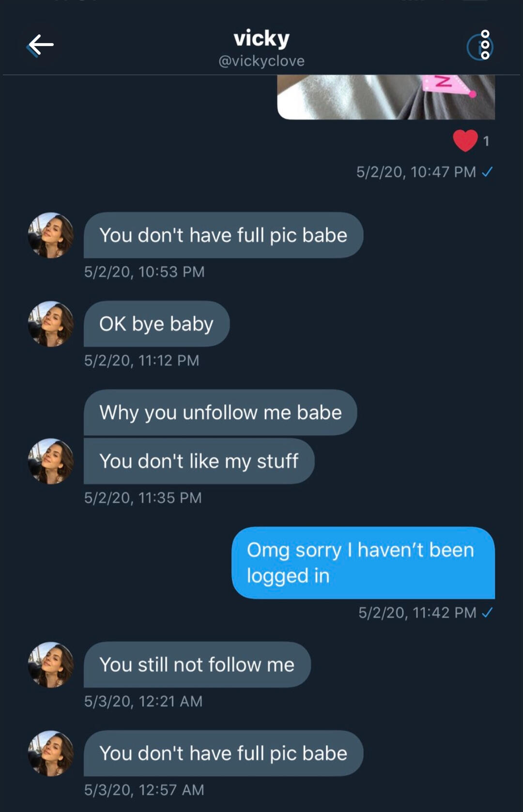Open conversation info icon

click(x=479, y=46)
